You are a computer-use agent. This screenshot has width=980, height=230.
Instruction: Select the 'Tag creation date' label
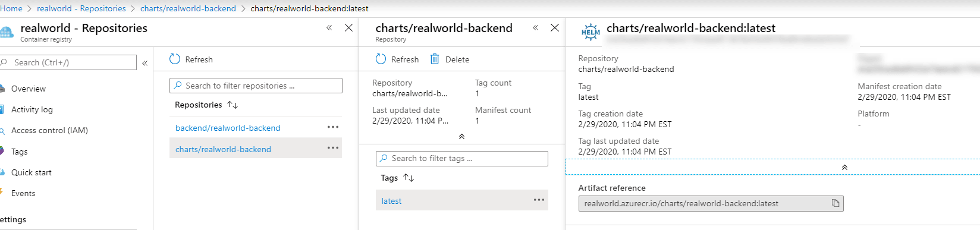pyautogui.click(x=611, y=114)
